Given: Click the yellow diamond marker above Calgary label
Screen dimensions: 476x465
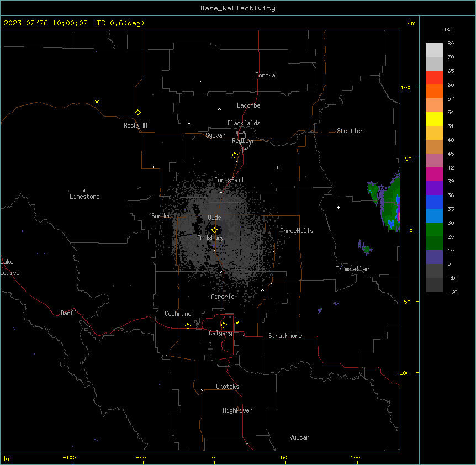Looking at the screenshot, I should tap(224, 325).
